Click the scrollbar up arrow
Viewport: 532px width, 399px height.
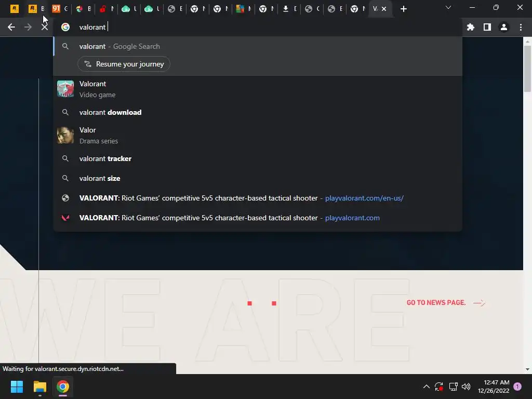point(527,42)
